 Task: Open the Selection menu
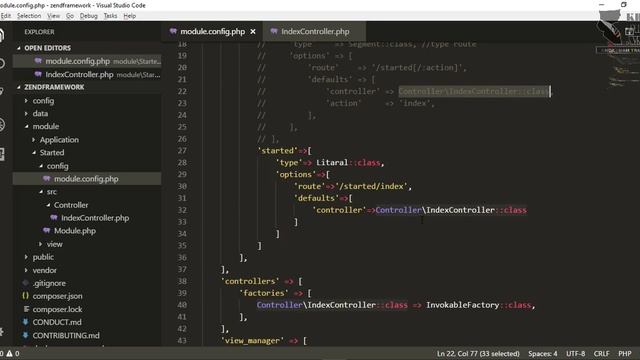29,16
